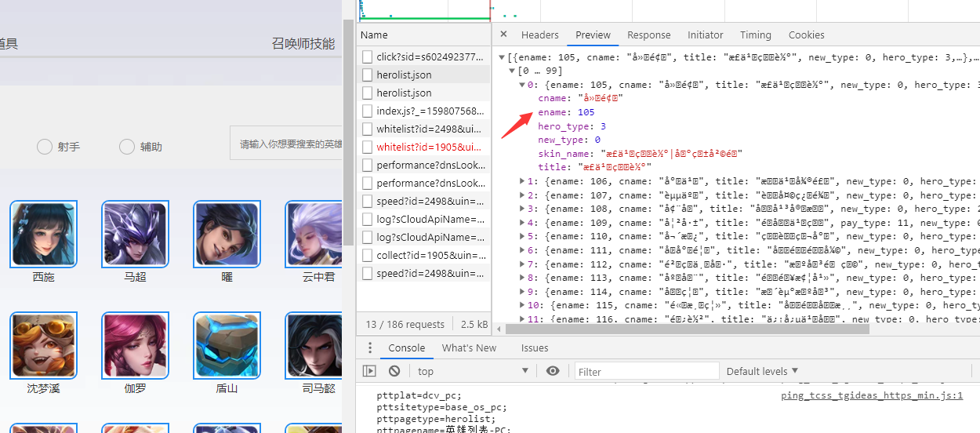Open the 曜 hero portrait

[227, 234]
